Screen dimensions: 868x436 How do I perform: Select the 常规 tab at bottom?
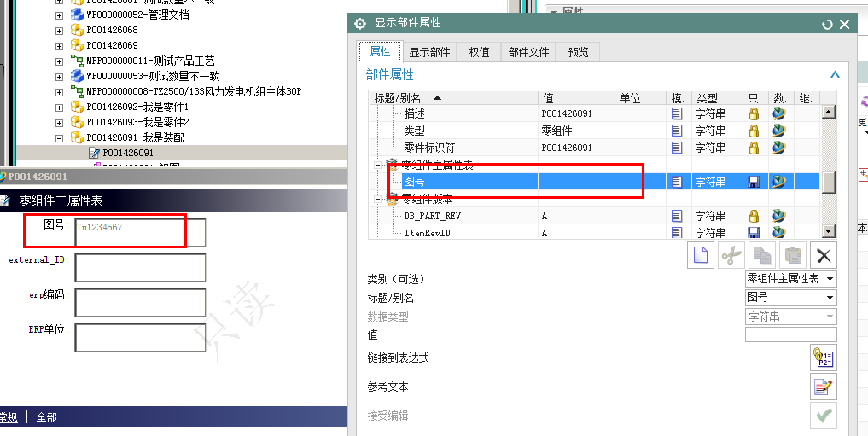coord(9,418)
